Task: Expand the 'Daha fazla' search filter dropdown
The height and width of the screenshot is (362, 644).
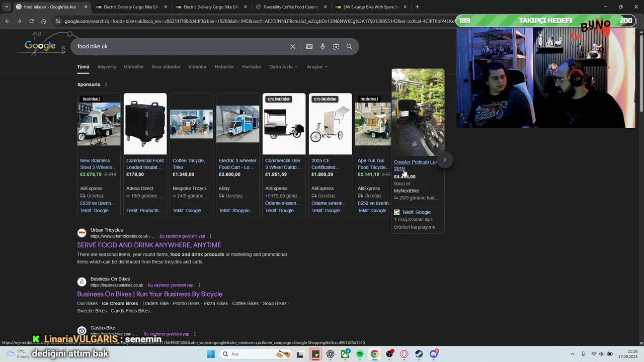Action: pos(283,67)
